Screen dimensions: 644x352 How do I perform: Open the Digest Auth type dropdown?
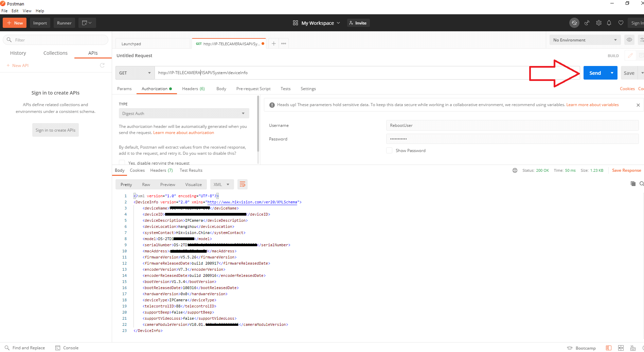pyautogui.click(x=184, y=113)
